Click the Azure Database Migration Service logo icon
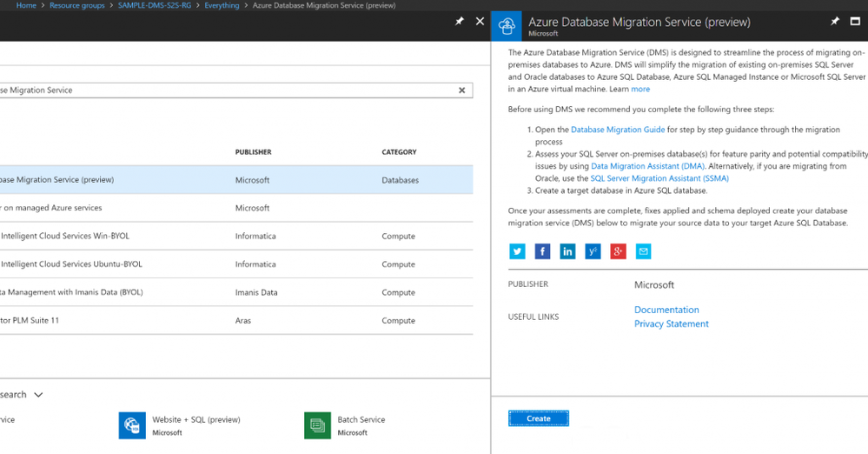868x454 pixels. pos(507,25)
